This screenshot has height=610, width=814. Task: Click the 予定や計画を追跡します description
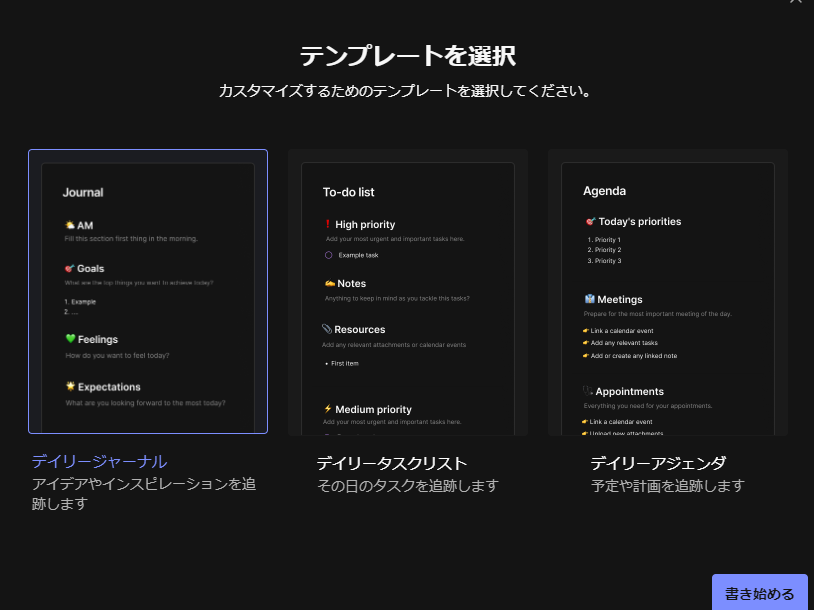tap(668, 486)
